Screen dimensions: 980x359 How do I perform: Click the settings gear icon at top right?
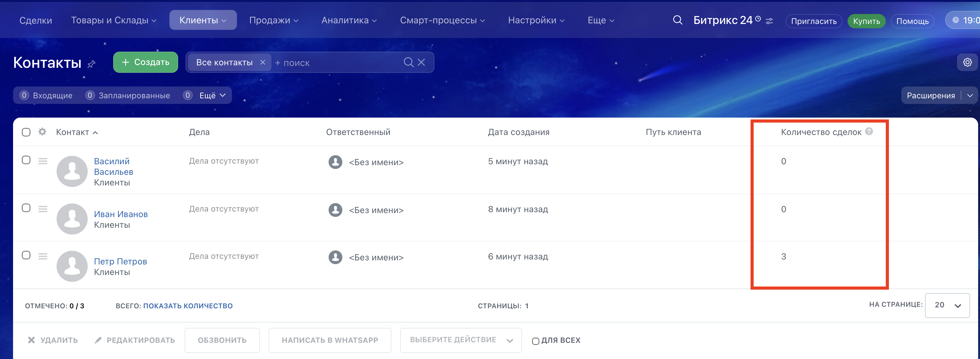pyautogui.click(x=967, y=62)
